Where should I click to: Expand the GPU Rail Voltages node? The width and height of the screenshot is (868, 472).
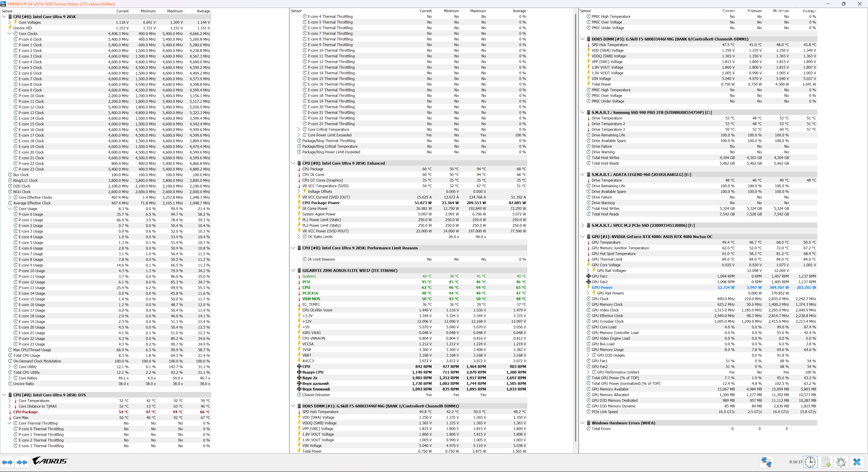coord(588,270)
